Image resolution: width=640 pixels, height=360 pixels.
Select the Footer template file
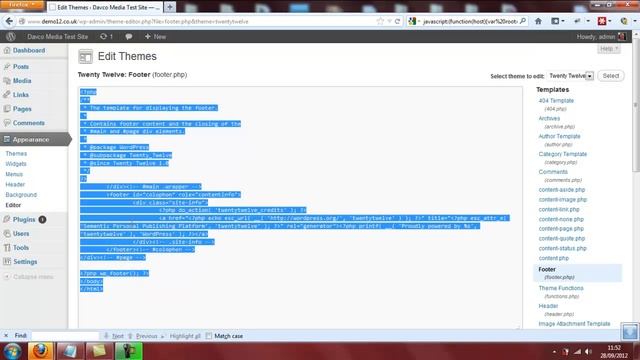coord(547,269)
